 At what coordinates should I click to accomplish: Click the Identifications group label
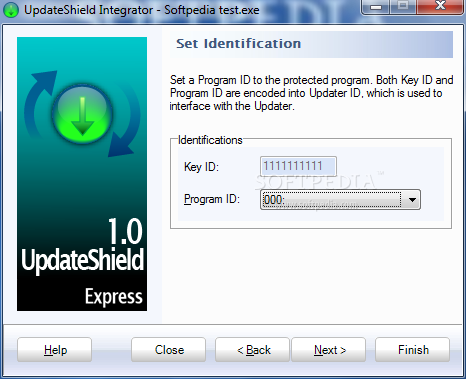coord(210,140)
